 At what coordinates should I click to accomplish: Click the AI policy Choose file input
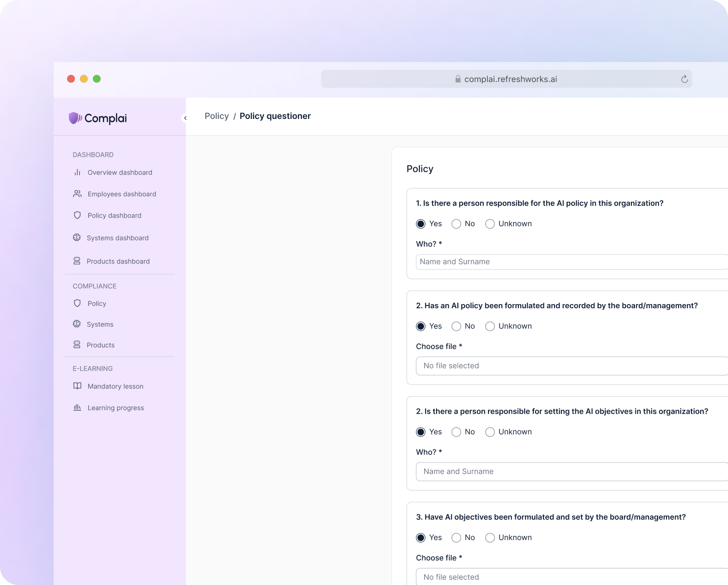tap(571, 366)
